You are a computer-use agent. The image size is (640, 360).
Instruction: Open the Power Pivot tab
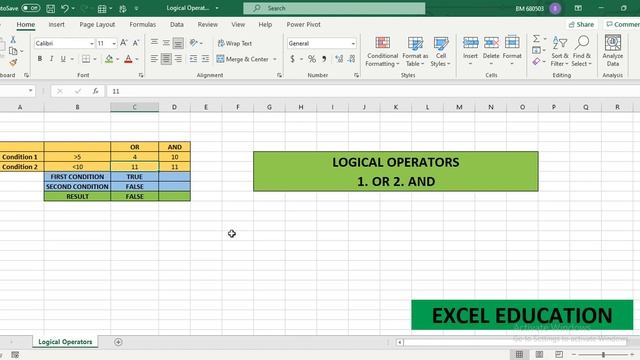pos(303,24)
